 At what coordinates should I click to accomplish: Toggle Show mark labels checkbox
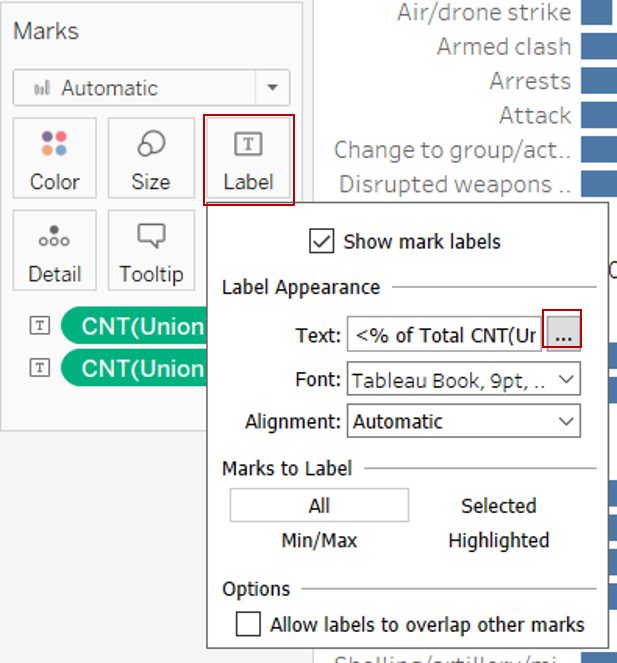[x=322, y=242]
